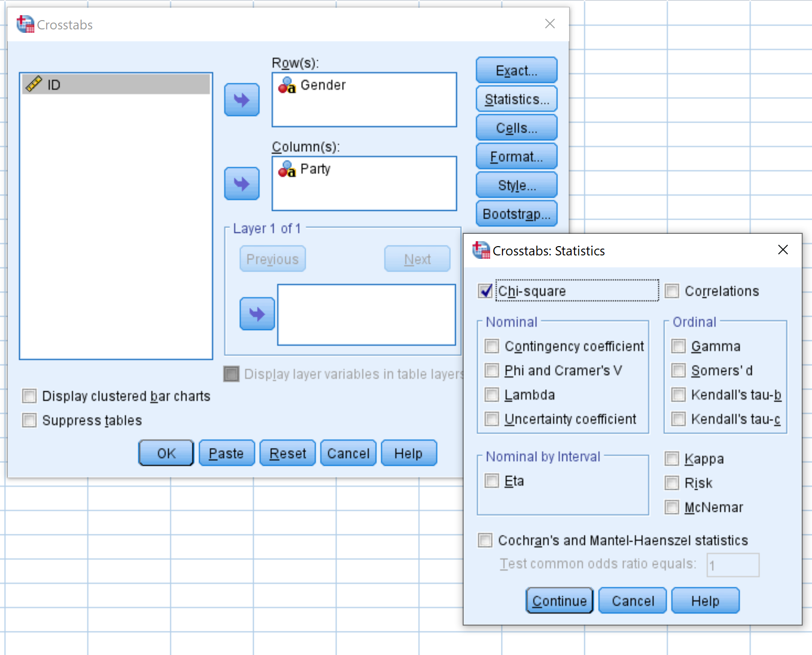Enable the Lambda statistic

coord(492,395)
